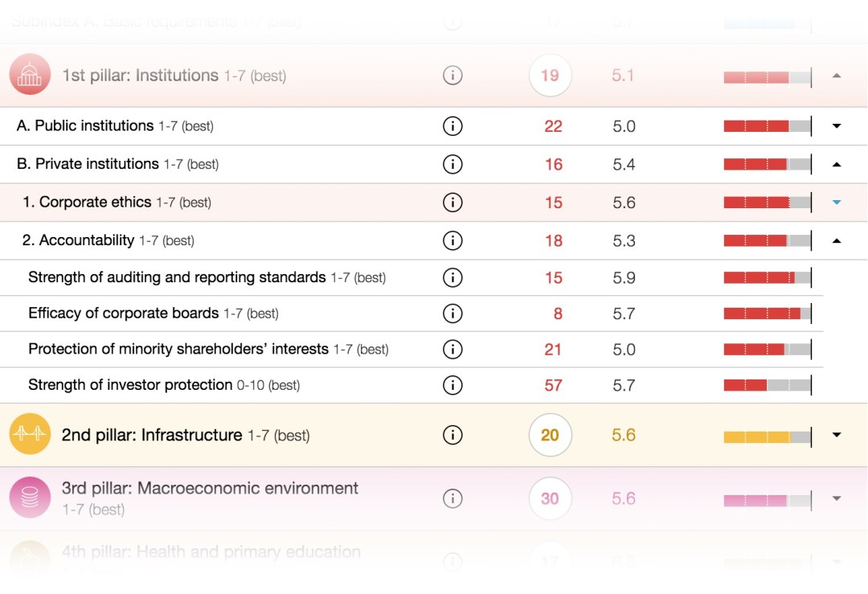The width and height of the screenshot is (868, 594).
Task: Show info for Corporate ethics row
Action: point(452,203)
